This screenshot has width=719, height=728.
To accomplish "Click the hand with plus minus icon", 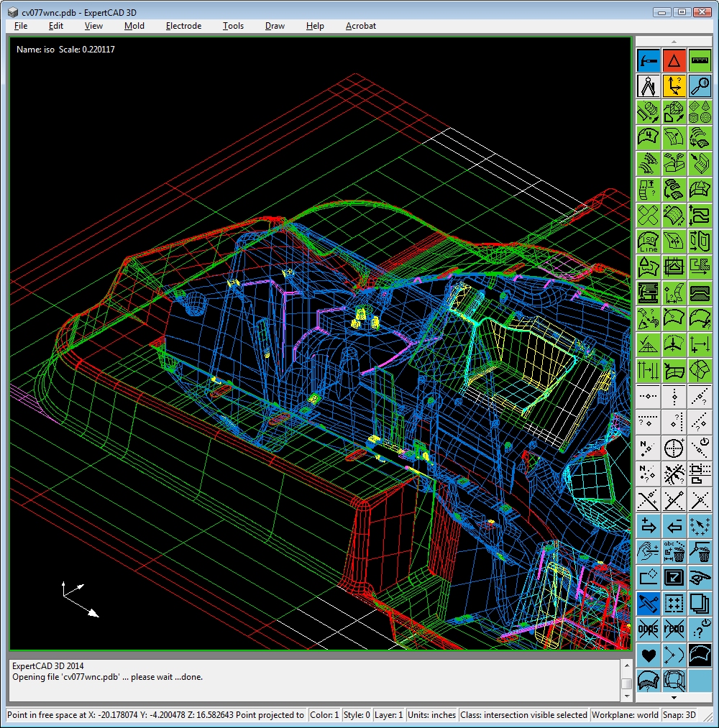I will 649,552.
